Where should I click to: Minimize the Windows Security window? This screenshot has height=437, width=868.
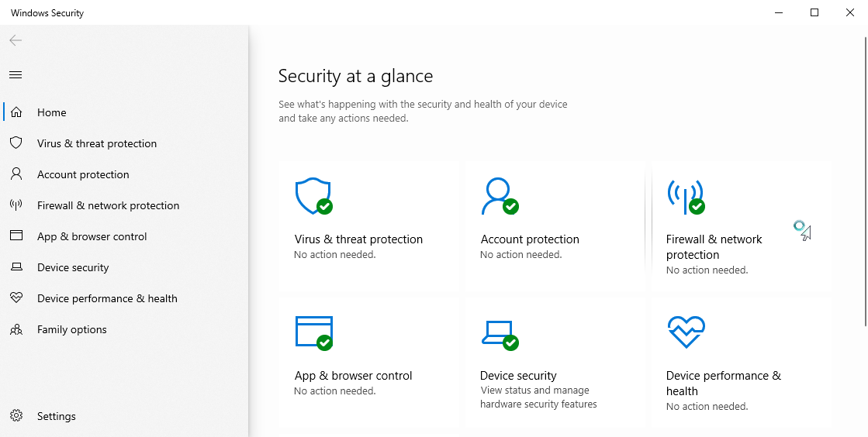pos(779,12)
